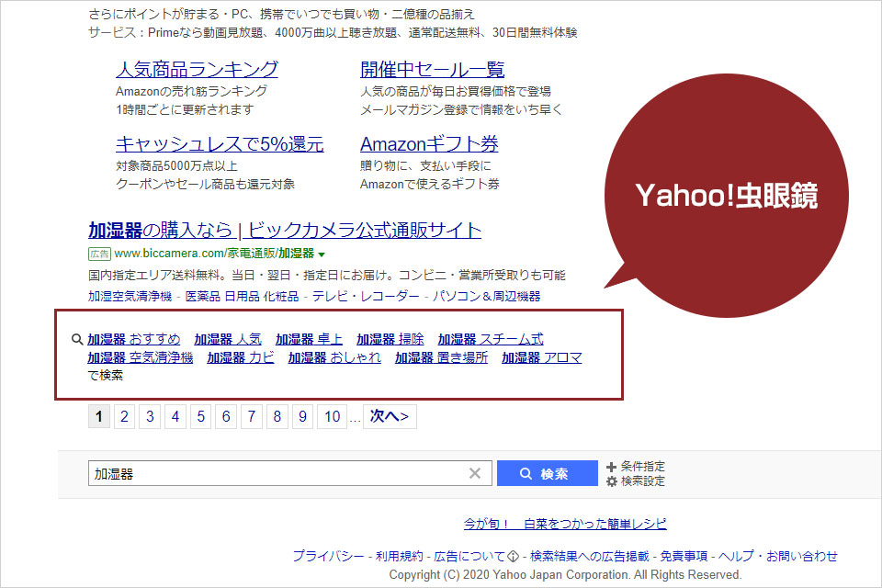Select related search 加湿器 スチーム式
The image size is (882, 588).
pyautogui.click(x=490, y=339)
